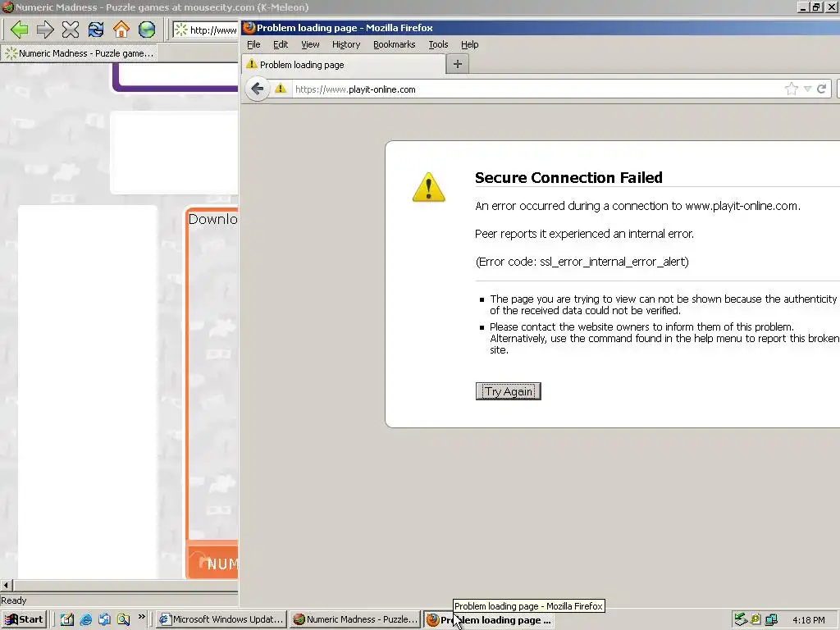The image size is (840, 630).
Task: Click the first system tray icon
Action: click(x=741, y=619)
